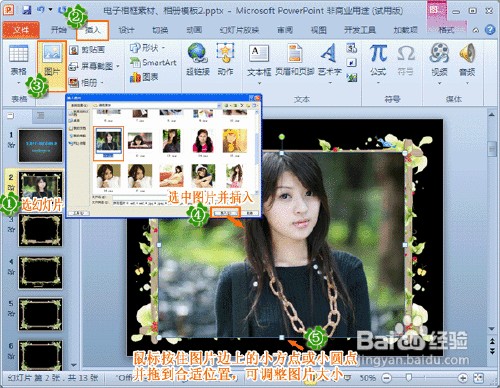Open the Undo history dropdown arrow
The height and width of the screenshot is (388, 500).
[51, 10]
